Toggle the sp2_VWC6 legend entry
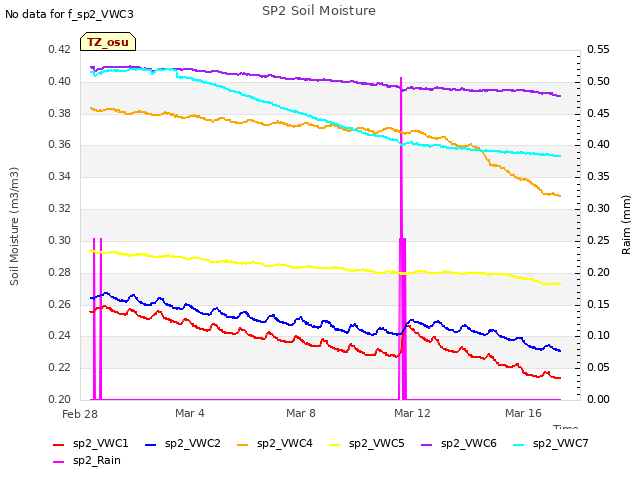The width and height of the screenshot is (640, 480). click(459, 444)
